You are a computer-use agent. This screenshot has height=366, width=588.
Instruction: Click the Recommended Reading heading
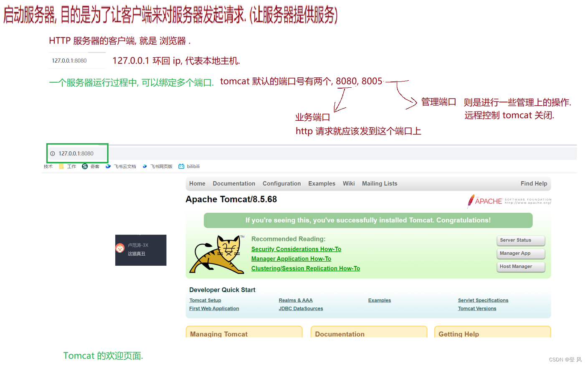click(x=288, y=239)
